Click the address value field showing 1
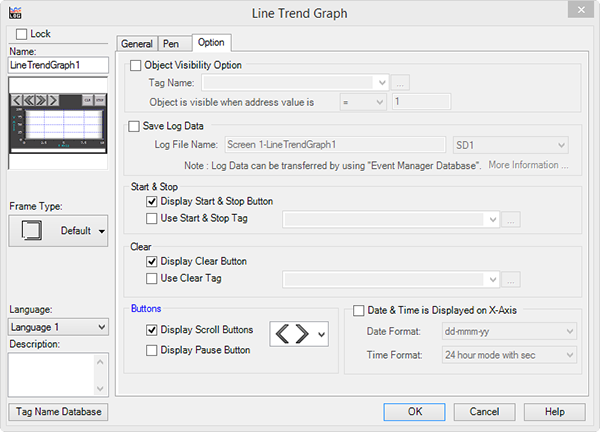 tap(421, 102)
